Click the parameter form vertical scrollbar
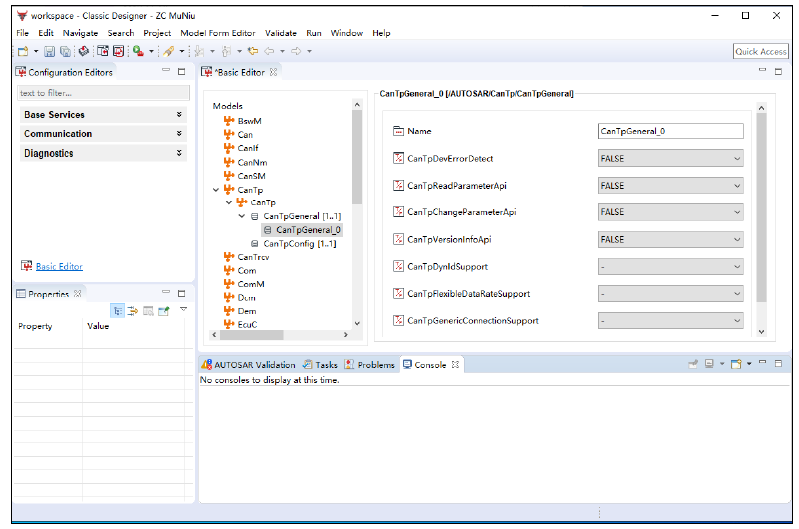 (761, 207)
